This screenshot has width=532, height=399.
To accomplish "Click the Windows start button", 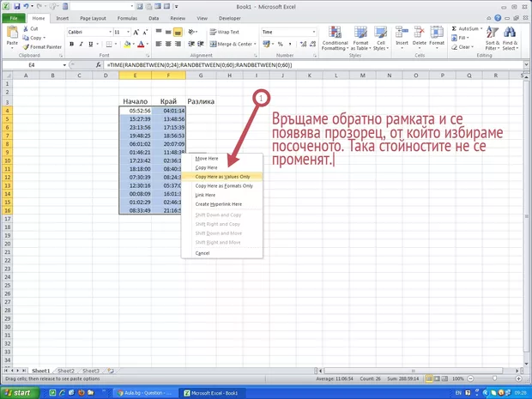I will pyautogui.click(x=19, y=392).
